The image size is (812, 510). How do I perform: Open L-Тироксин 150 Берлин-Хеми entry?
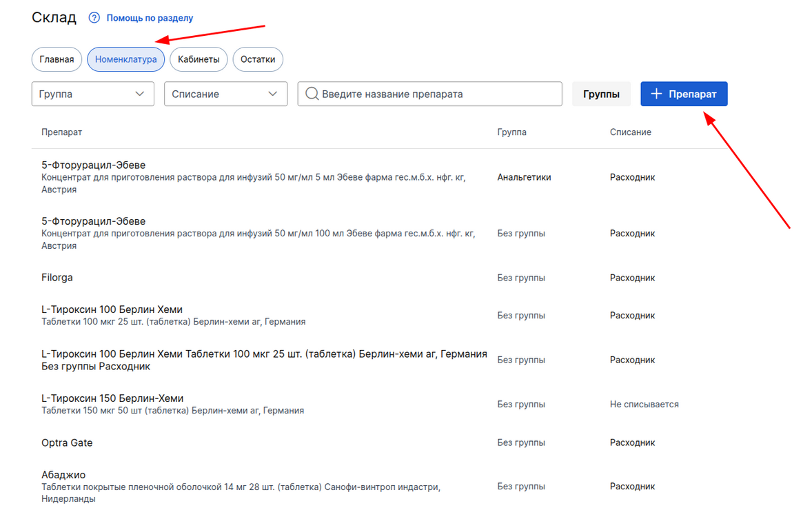coord(380,404)
